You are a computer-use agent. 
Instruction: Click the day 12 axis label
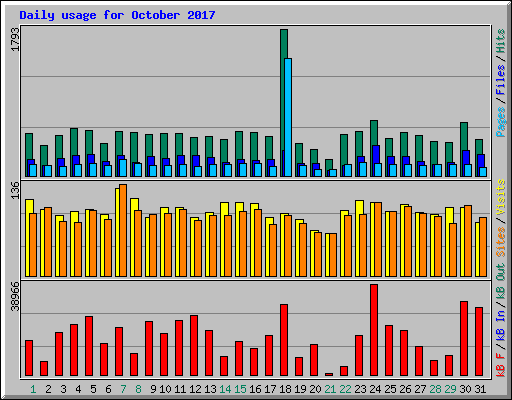click(x=195, y=389)
